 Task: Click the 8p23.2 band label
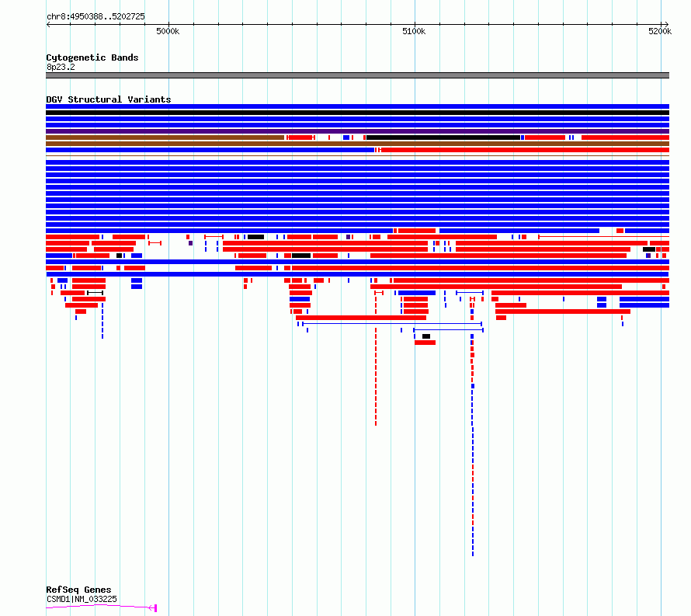click(x=61, y=67)
